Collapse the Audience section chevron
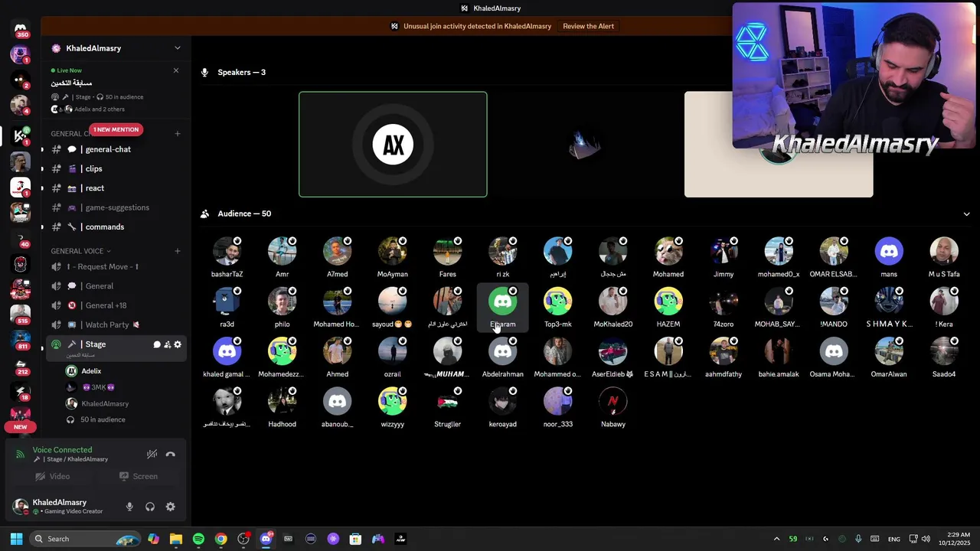This screenshot has width=980, height=551. click(x=966, y=214)
